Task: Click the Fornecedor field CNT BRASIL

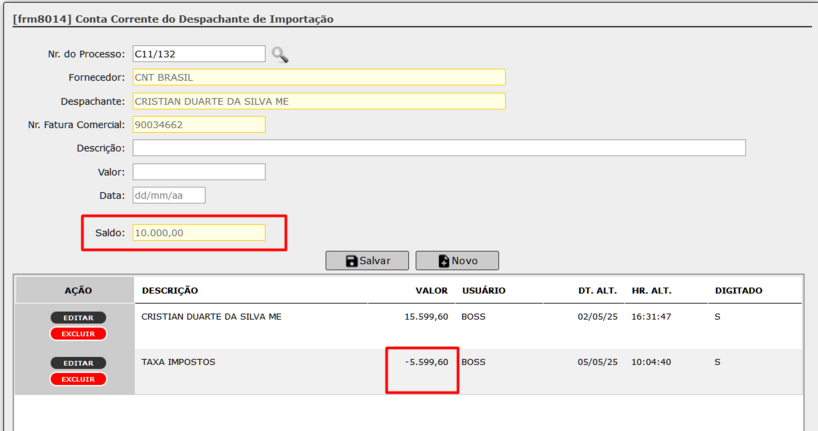Action: 319,77
